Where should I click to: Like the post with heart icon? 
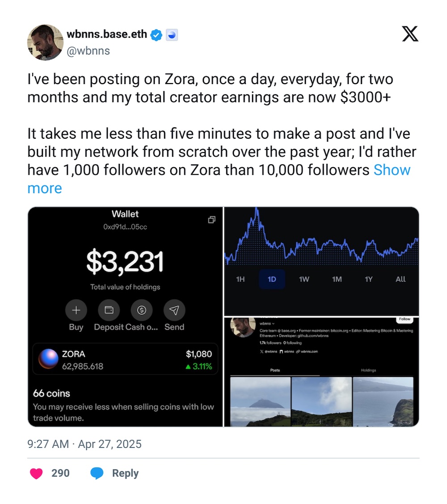[x=36, y=473]
